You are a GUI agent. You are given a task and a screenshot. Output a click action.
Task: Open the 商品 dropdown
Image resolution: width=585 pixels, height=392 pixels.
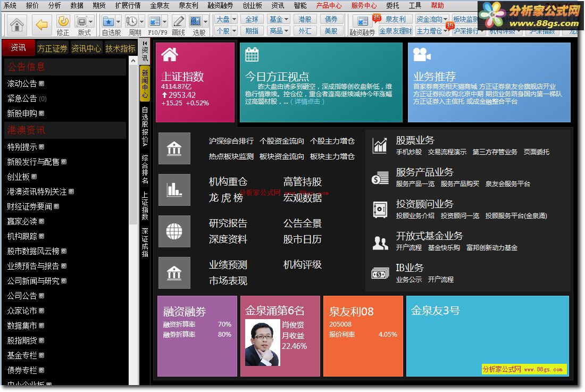coord(279,31)
